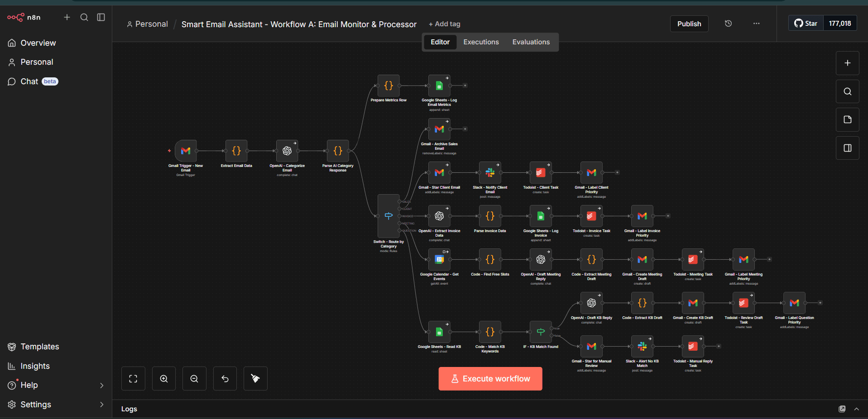Select Todoist - Client Task node
This screenshot has height=419, width=868.
(541, 172)
